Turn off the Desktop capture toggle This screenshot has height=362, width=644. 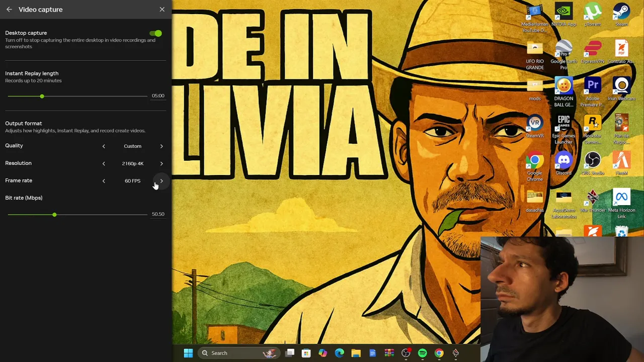[155, 33]
